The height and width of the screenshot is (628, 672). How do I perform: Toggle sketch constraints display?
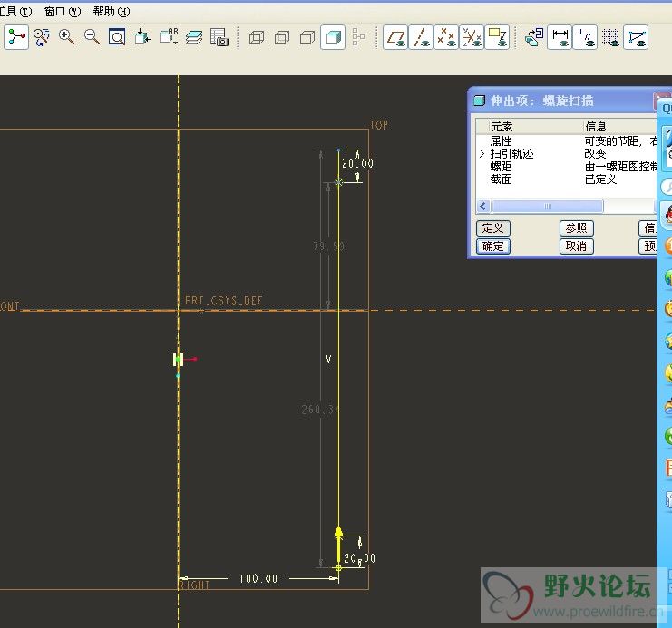[x=585, y=37]
